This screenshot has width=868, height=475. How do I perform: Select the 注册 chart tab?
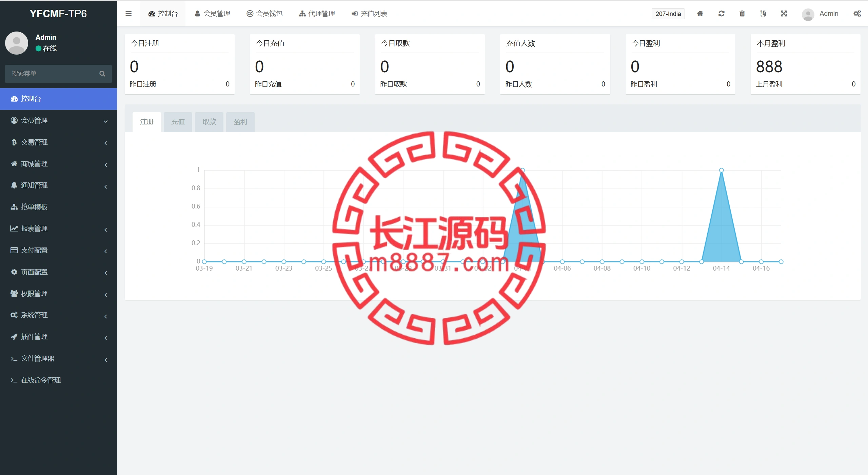coord(147,122)
